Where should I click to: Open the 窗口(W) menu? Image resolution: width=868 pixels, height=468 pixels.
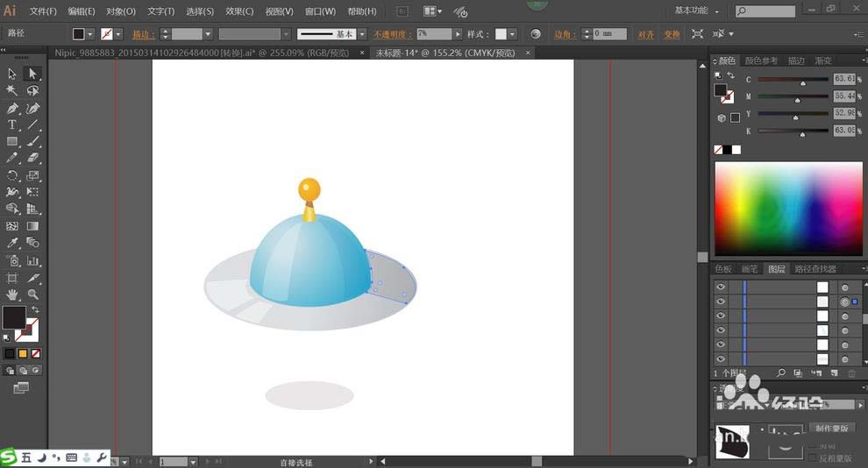click(320, 11)
